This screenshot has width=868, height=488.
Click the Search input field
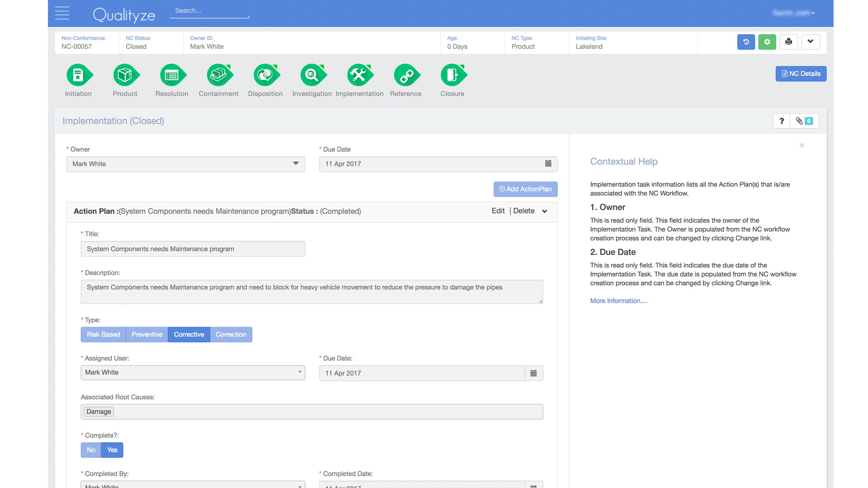[209, 11]
